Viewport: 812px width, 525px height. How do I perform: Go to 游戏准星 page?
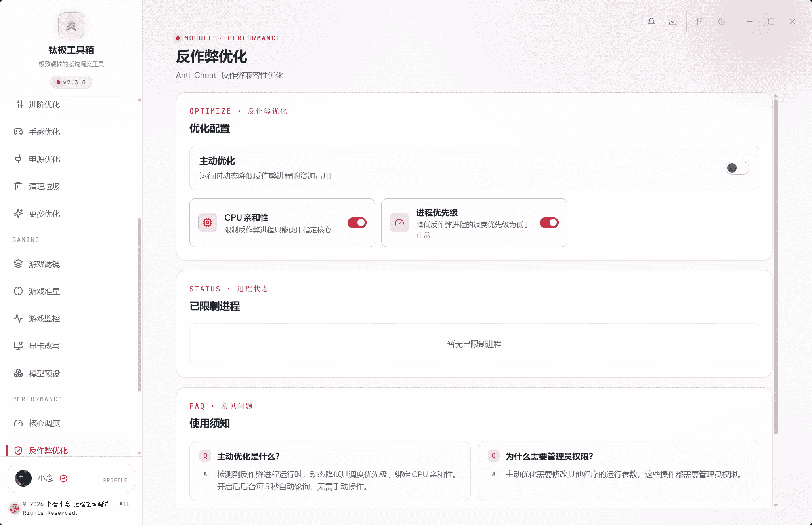[x=68, y=291]
